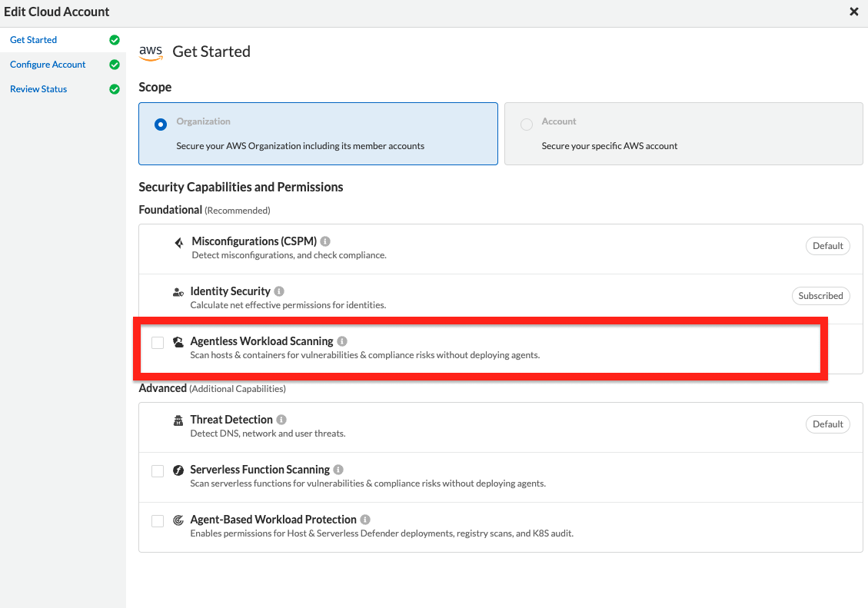Click info icon next to Serverless Function Scanning
This screenshot has width=868, height=608.
338,470
